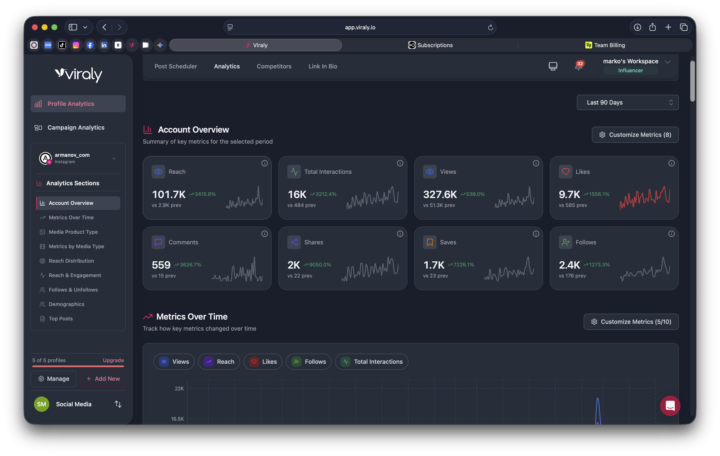Go to Metrics Over Time section
Image resolution: width=720 pixels, height=456 pixels.
tap(78, 218)
